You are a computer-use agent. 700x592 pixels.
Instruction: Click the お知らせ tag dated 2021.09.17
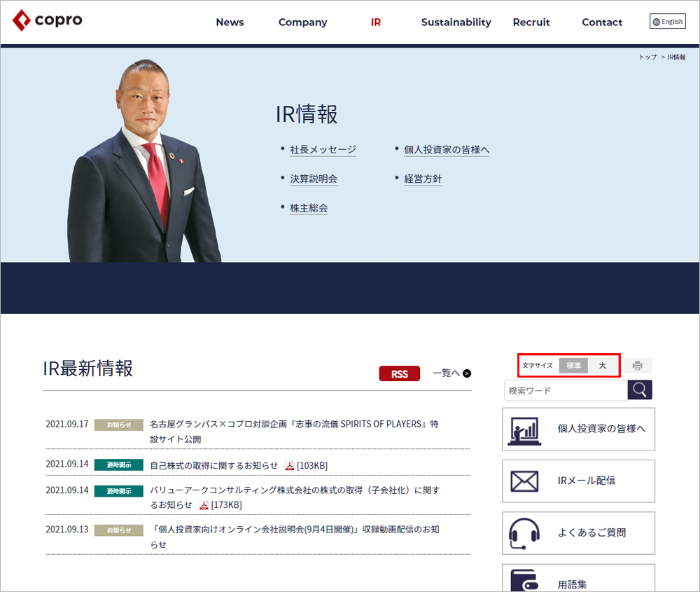pyautogui.click(x=119, y=425)
